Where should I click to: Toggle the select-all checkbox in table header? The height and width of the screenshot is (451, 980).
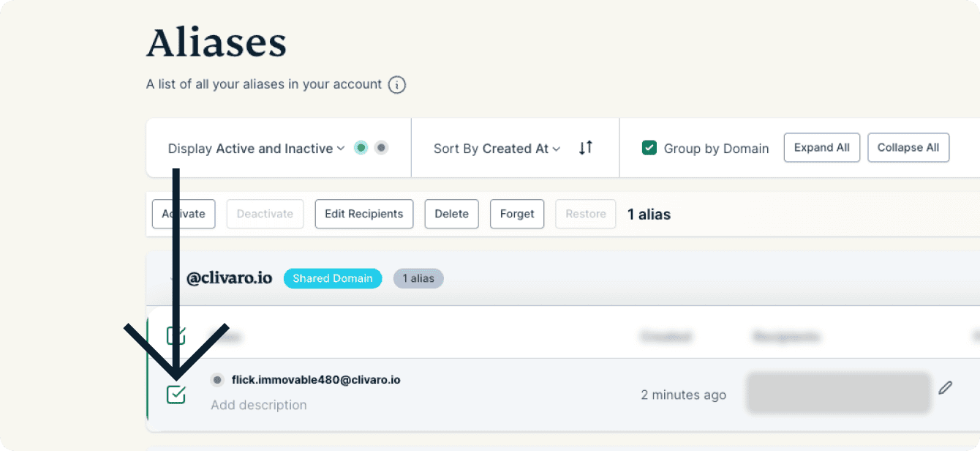176,336
